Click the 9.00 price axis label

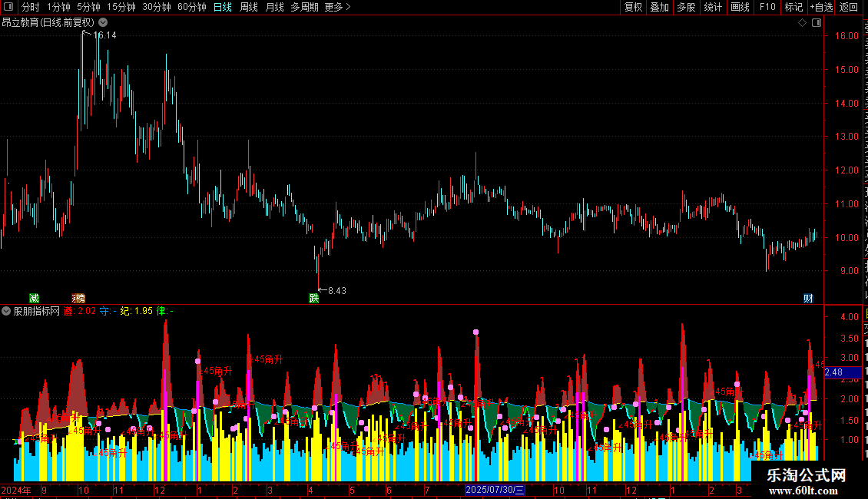849,270
